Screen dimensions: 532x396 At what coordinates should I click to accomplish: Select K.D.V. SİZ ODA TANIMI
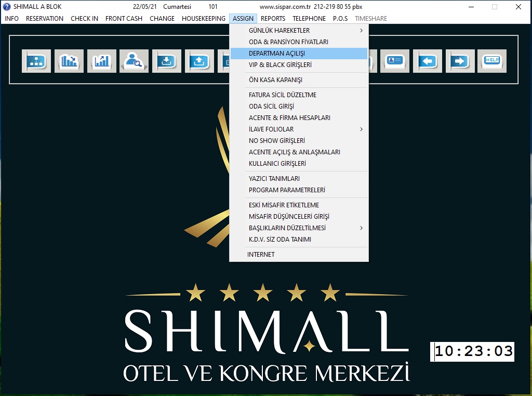[x=299, y=240]
